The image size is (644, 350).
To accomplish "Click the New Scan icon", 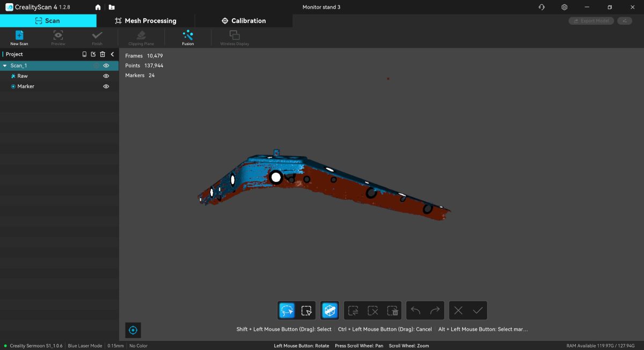I will click(19, 37).
